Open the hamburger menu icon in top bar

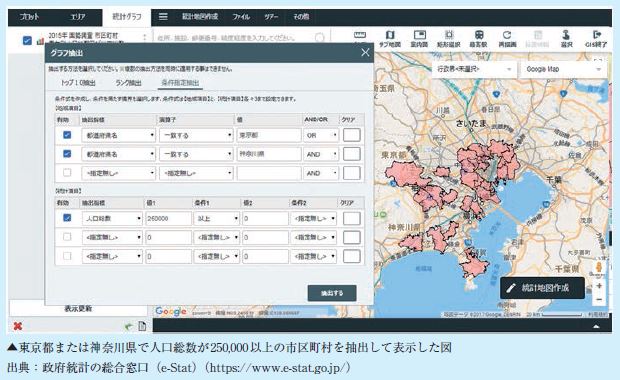[x=163, y=17]
